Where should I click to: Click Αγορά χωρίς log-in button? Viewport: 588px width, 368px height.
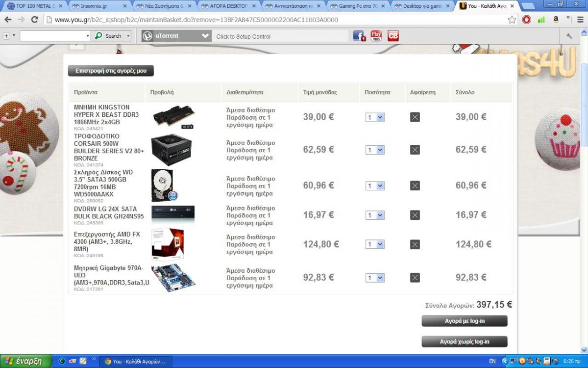click(x=465, y=342)
